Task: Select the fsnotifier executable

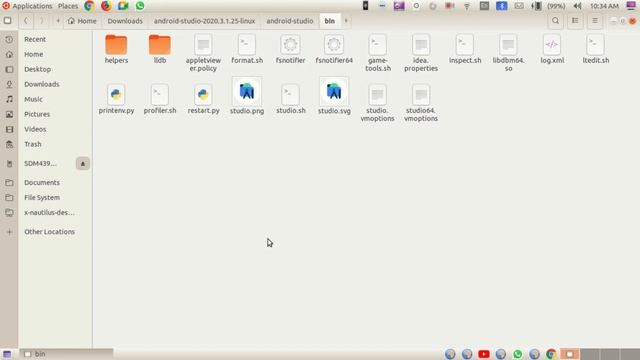Action: pos(290,49)
